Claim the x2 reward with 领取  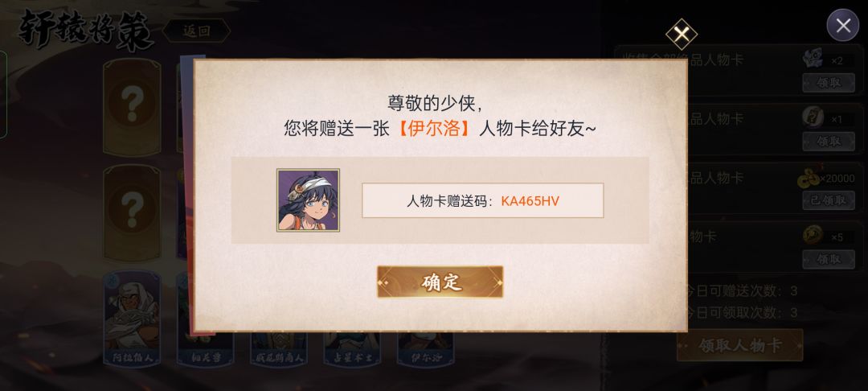[x=829, y=83]
